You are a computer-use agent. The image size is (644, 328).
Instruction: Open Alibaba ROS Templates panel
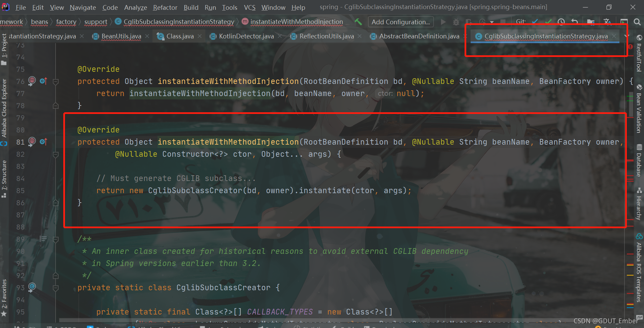point(639,268)
